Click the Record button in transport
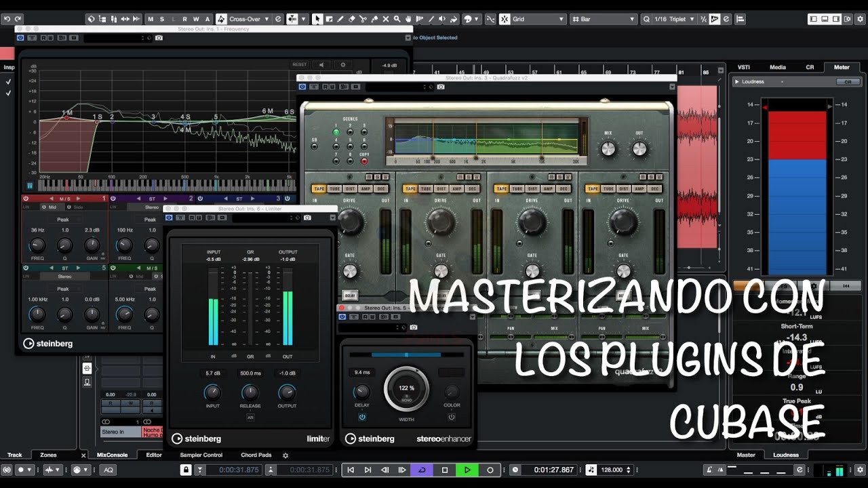Screen dimensions: 868x488 tap(490, 470)
